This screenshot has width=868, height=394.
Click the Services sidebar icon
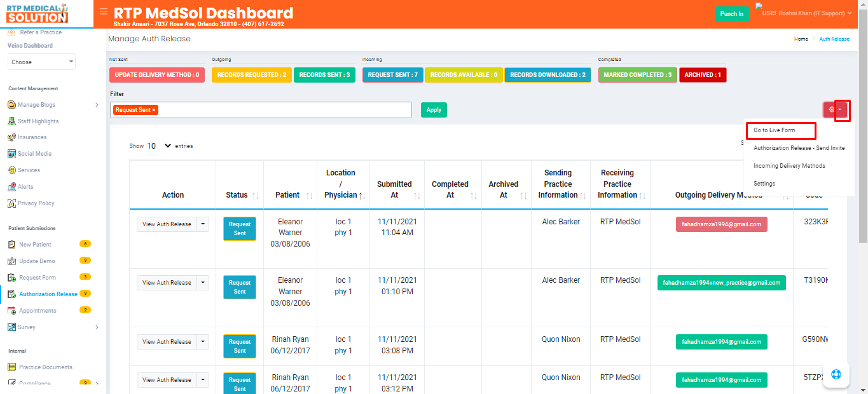coord(11,170)
